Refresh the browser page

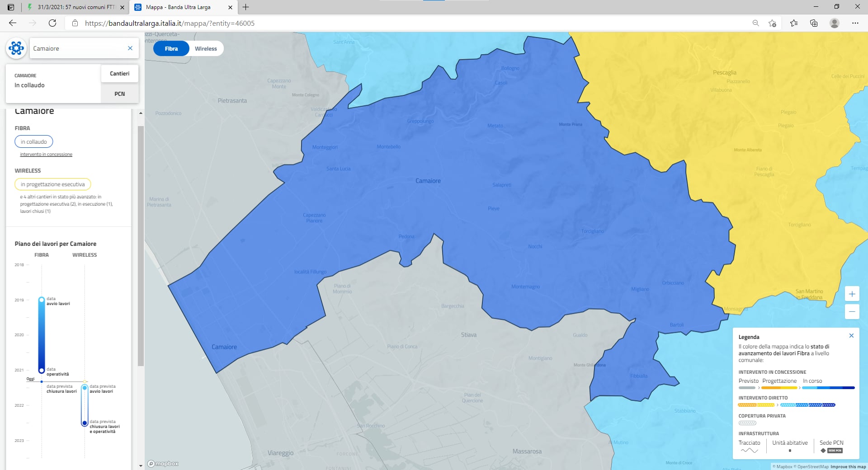pyautogui.click(x=52, y=23)
